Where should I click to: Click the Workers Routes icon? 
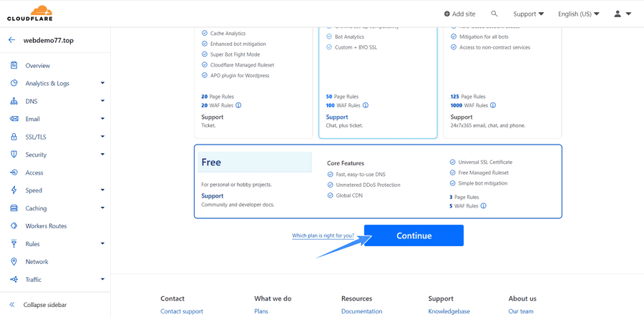point(14,226)
